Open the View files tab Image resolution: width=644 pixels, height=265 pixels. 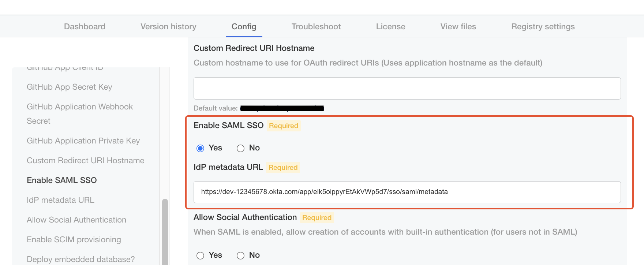[x=458, y=27]
